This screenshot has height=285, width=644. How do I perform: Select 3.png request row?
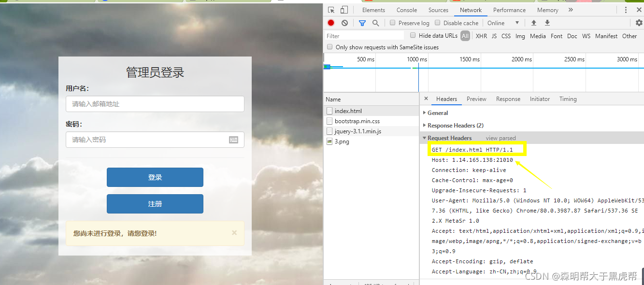point(371,142)
